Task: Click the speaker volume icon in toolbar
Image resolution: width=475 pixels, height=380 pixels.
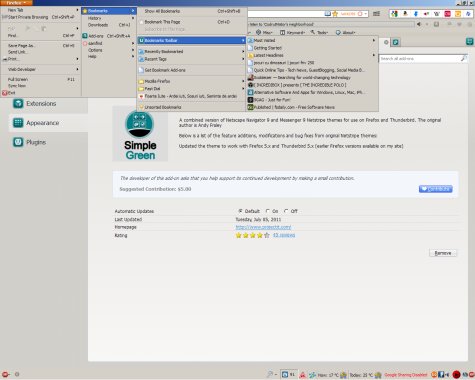Action: point(419,24)
